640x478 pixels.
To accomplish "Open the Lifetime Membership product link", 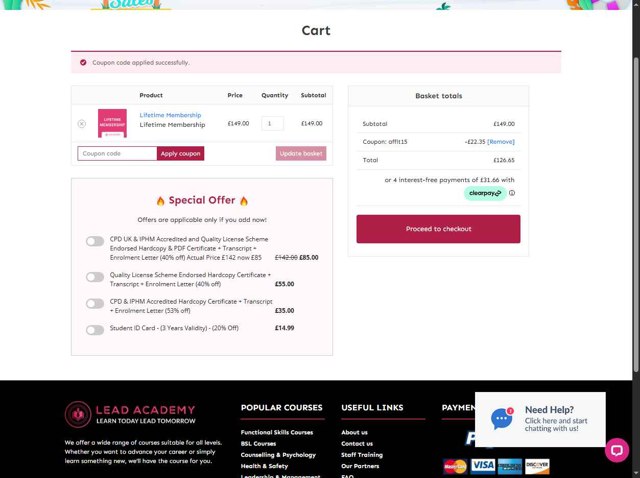I will (x=170, y=115).
